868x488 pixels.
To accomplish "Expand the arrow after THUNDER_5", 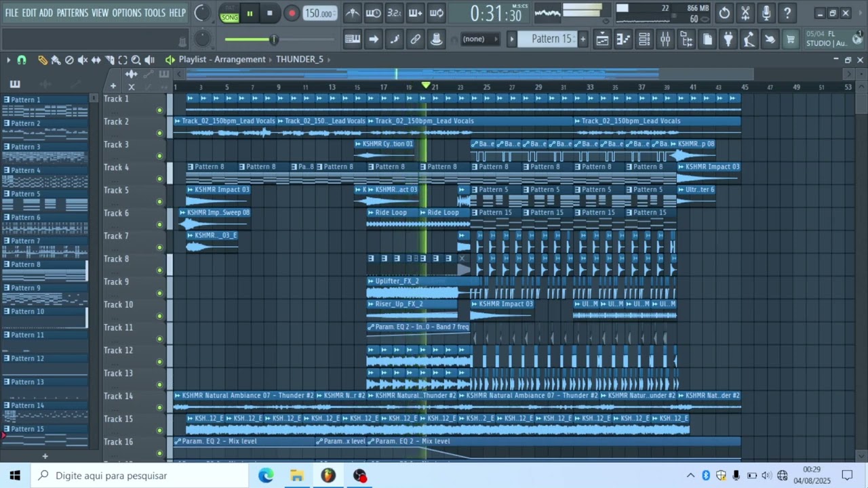I will point(329,60).
